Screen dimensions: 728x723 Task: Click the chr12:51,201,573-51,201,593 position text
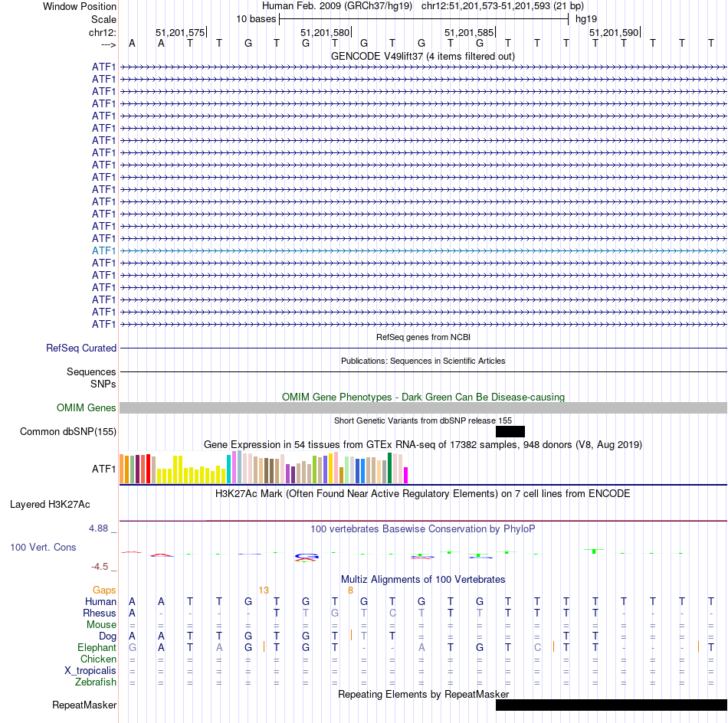tap(503, 6)
